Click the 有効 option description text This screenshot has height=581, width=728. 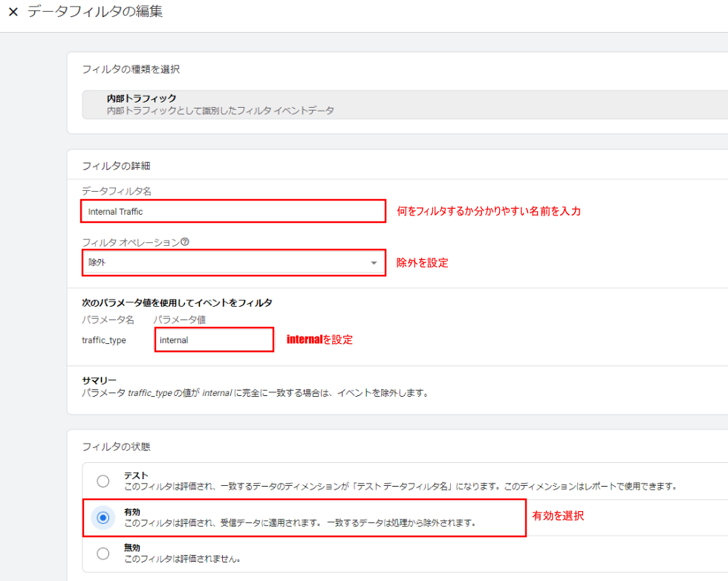[x=300, y=523]
